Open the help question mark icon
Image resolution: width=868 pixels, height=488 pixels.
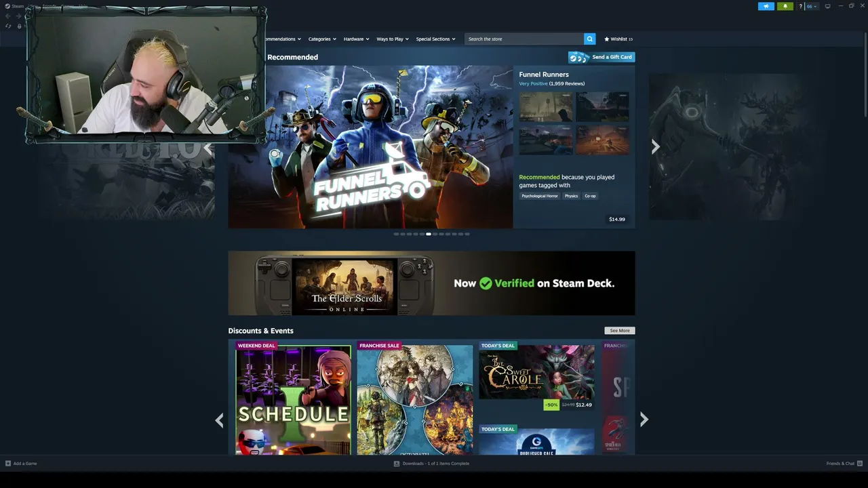[800, 6]
